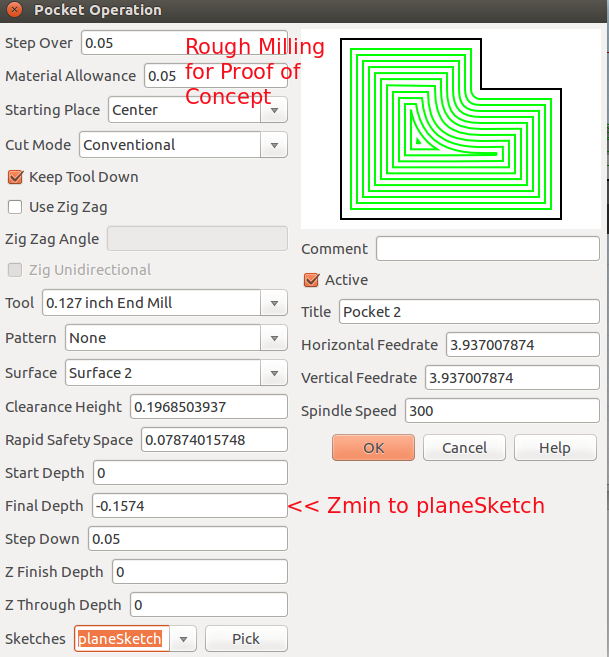The width and height of the screenshot is (609, 657).
Task: Expand the Cut Mode dropdown
Action: (x=274, y=145)
